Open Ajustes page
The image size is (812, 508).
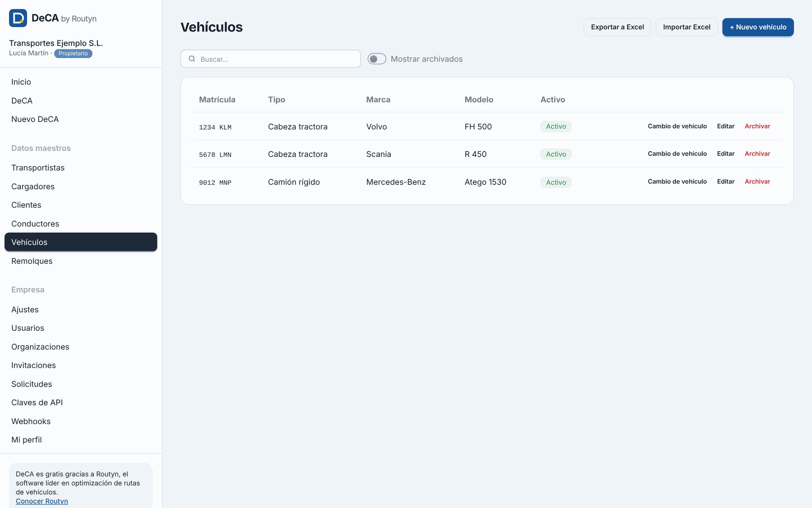(x=81, y=309)
